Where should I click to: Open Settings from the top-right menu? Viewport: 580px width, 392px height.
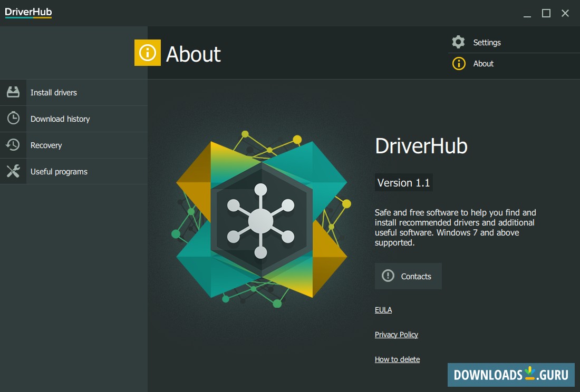(514, 43)
